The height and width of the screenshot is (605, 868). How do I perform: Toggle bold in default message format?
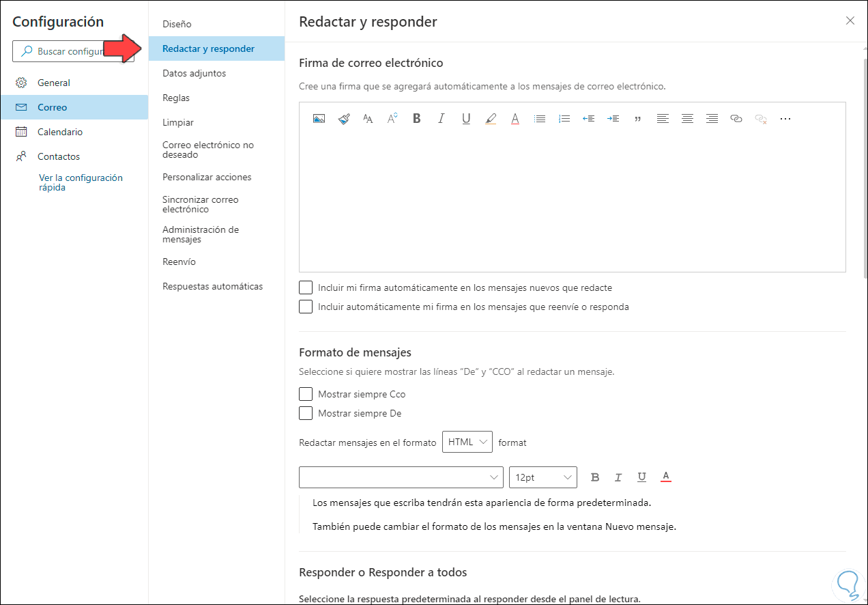(x=595, y=477)
